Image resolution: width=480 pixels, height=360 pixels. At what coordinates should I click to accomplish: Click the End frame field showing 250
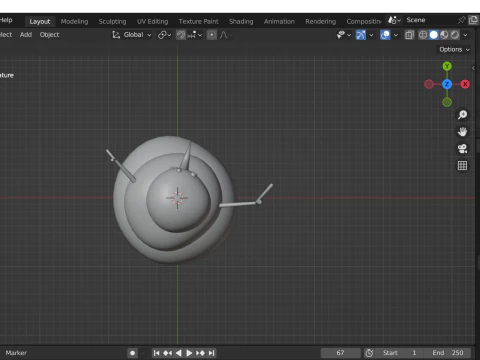[447, 353]
